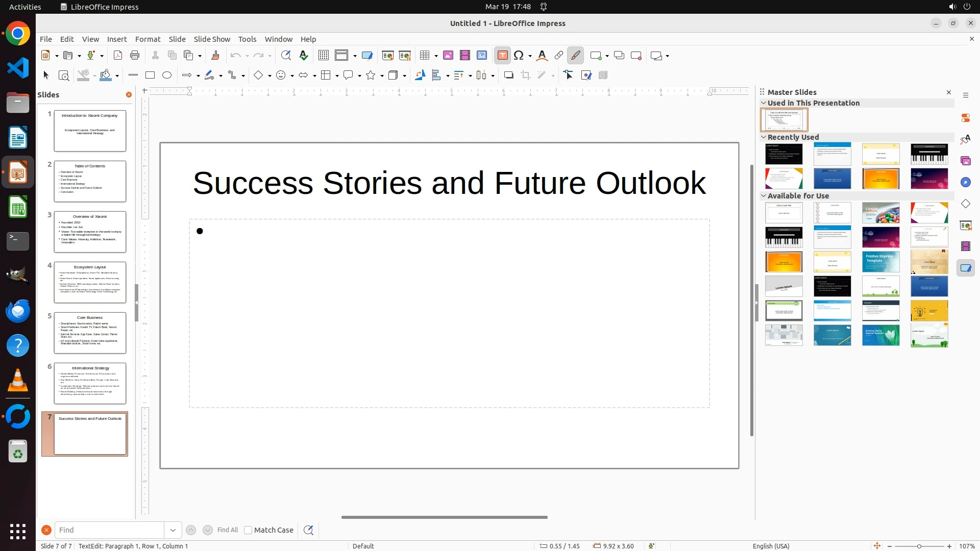Click the Print icon in toolbar
980x551 pixels.
point(135,56)
